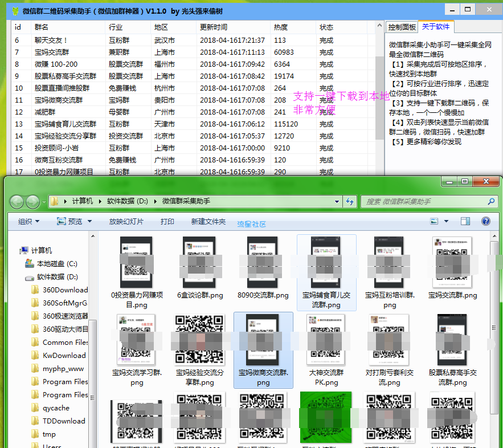This screenshot has height=448, width=503.
Task: Select the row named 投资顾问-小岩
Action: click(194, 148)
